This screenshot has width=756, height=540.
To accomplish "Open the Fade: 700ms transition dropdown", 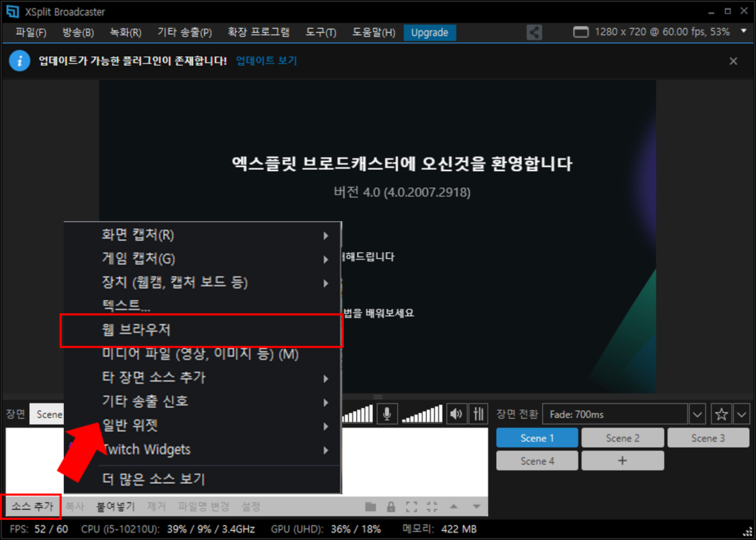I will click(x=697, y=415).
